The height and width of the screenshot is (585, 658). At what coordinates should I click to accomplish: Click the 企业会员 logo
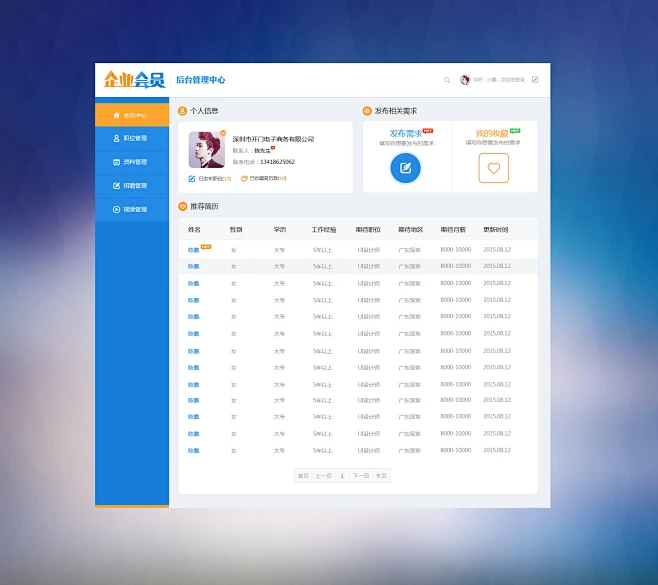pyautogui.click(x=134, y=80)
